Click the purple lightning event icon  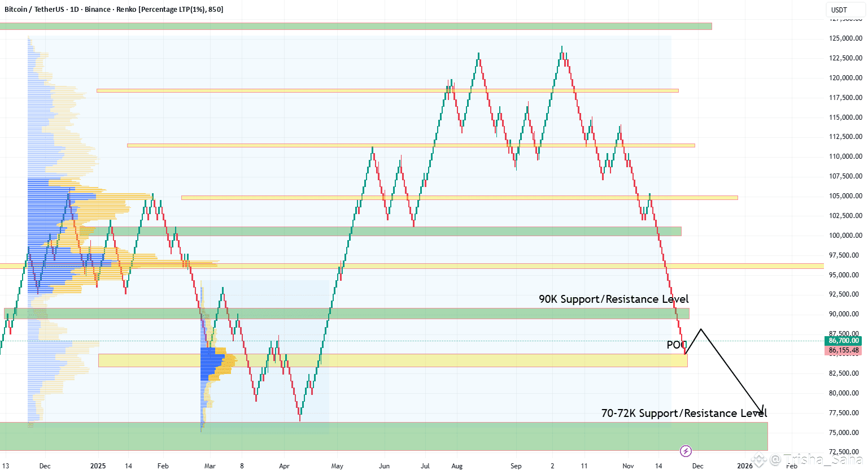coord(686,451)
